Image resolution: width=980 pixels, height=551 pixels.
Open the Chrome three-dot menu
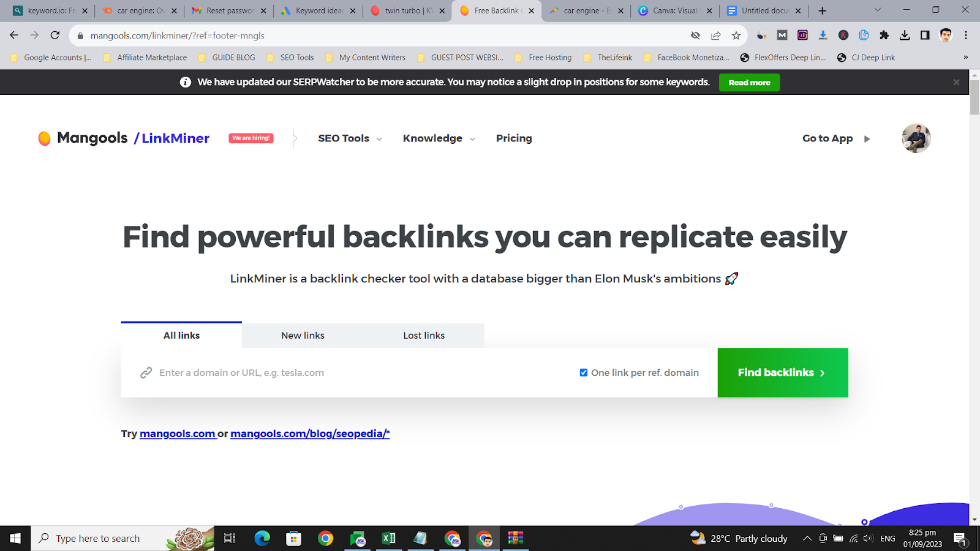pos(966,36)
